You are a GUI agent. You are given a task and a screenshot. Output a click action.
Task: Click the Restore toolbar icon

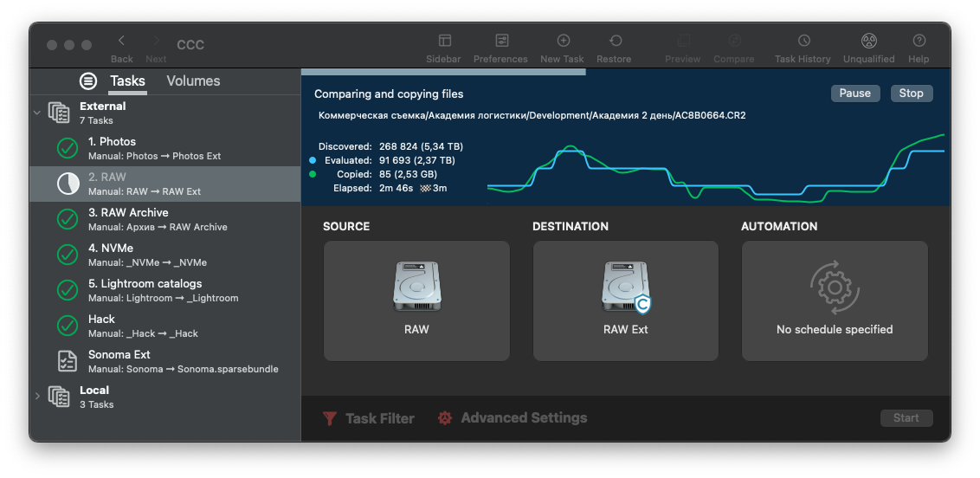tap(615, 41)
